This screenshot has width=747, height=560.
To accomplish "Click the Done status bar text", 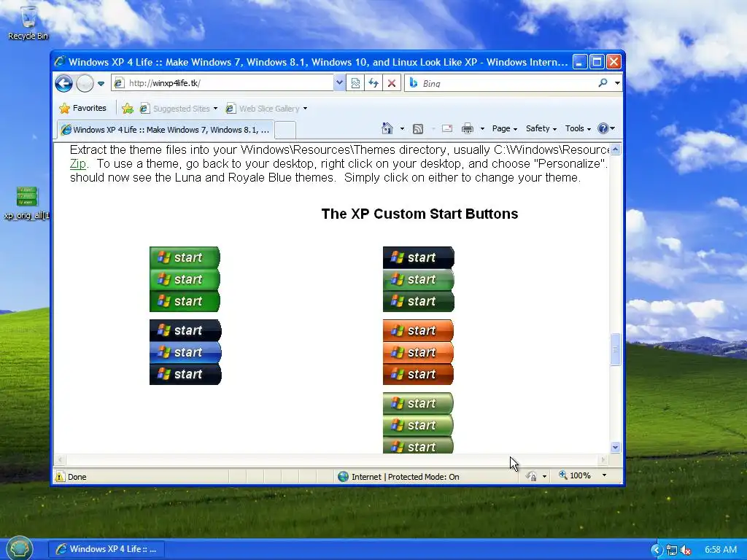I will (77, 477).
